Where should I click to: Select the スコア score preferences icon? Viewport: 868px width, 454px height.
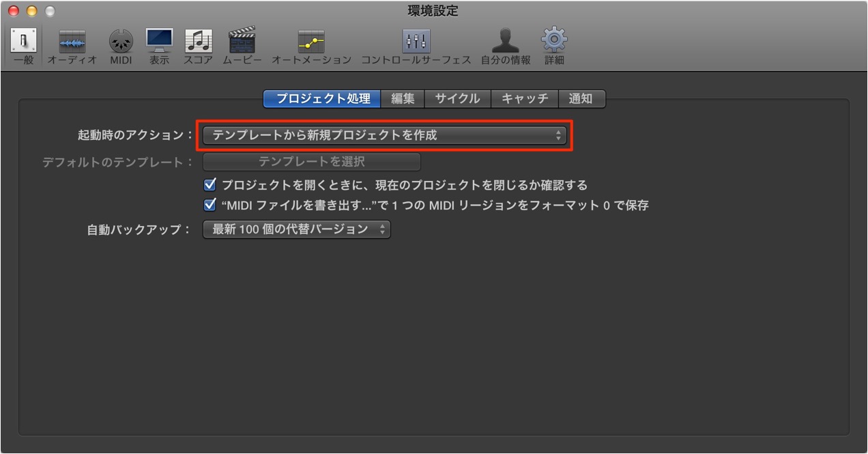(x=199, y=46)
